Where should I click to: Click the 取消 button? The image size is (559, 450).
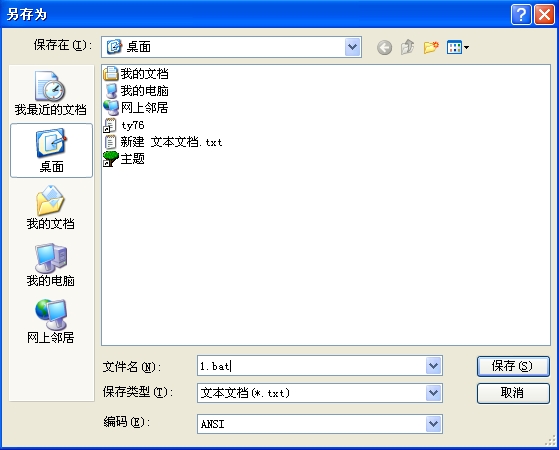point(513,393)
